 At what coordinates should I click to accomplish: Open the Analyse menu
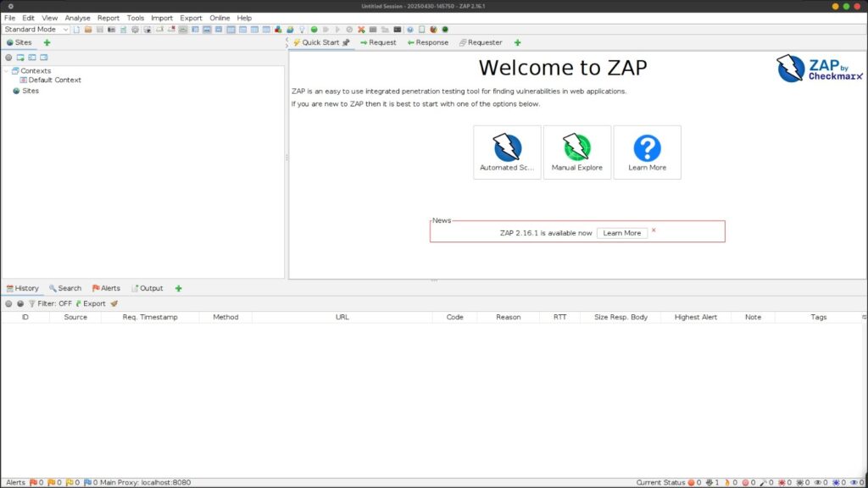click(77, 18)
